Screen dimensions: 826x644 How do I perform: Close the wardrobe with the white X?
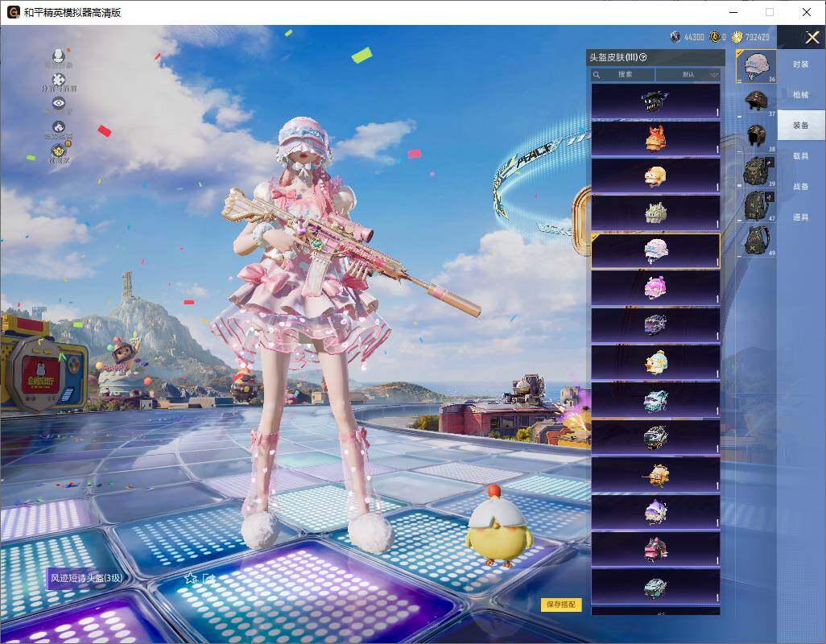tap(812, 37)
